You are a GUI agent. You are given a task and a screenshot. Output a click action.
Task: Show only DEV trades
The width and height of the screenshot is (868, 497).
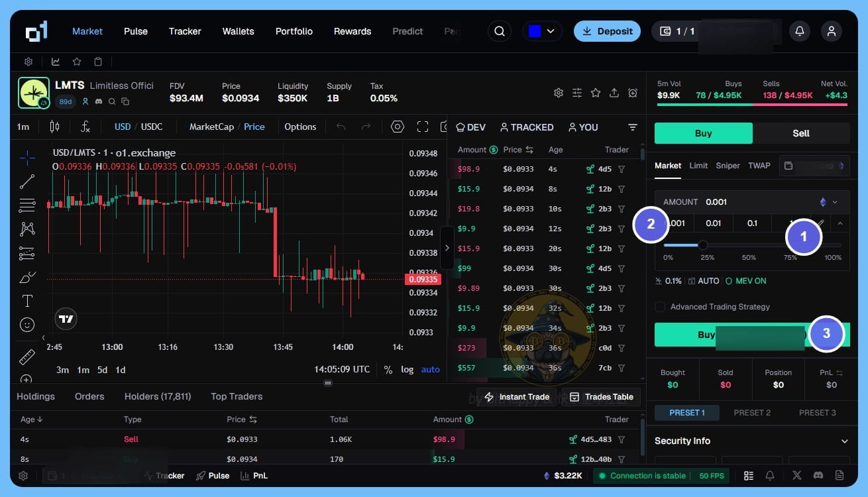point(471,127)
